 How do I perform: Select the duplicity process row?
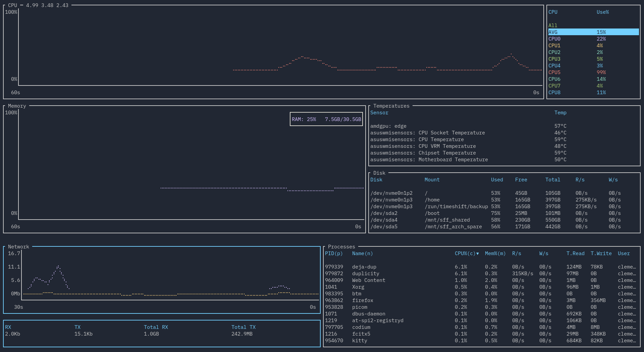pos(366,274)
